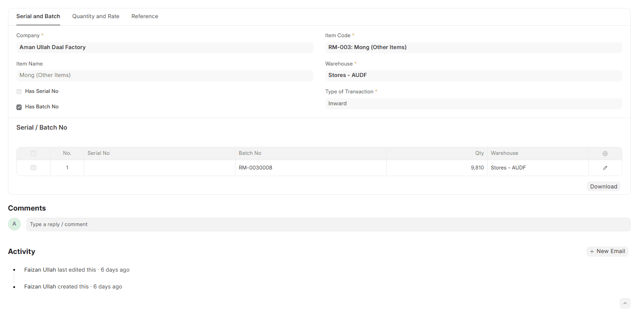This screenshot has width=644, height=311.
Task: Open the Reference tab
Action: pos(145,16)
